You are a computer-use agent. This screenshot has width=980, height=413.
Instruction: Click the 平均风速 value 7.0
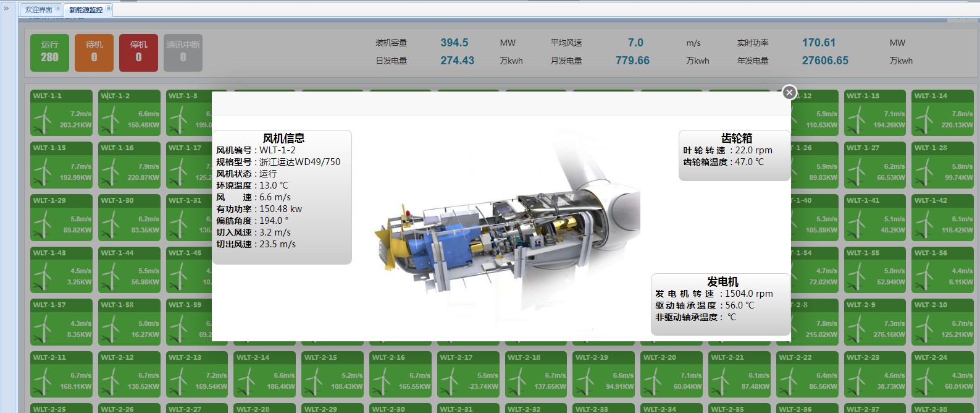click(x=635, y=43)
